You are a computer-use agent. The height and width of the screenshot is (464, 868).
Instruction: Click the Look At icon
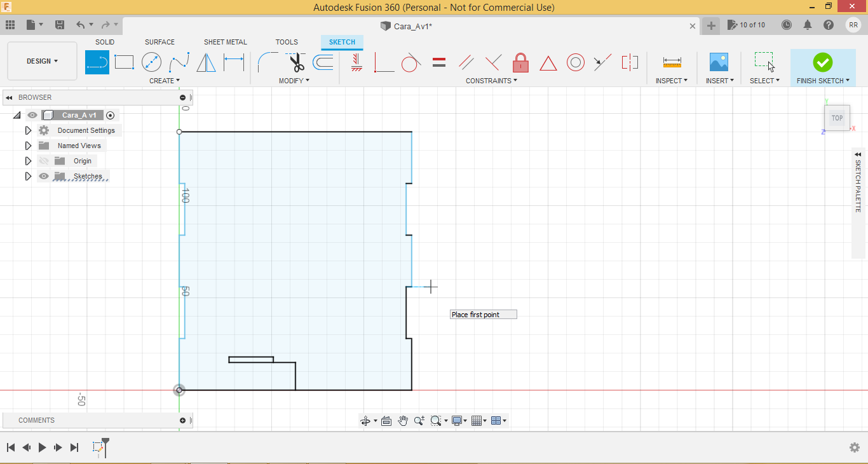click(386, 421)
